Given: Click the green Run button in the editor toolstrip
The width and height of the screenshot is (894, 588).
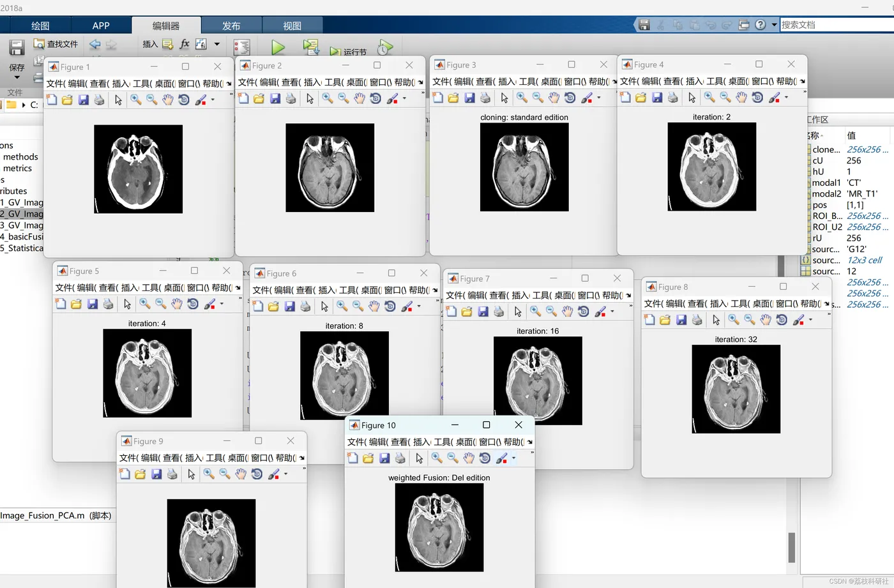Looking at the screenshot, I should 278,47.
